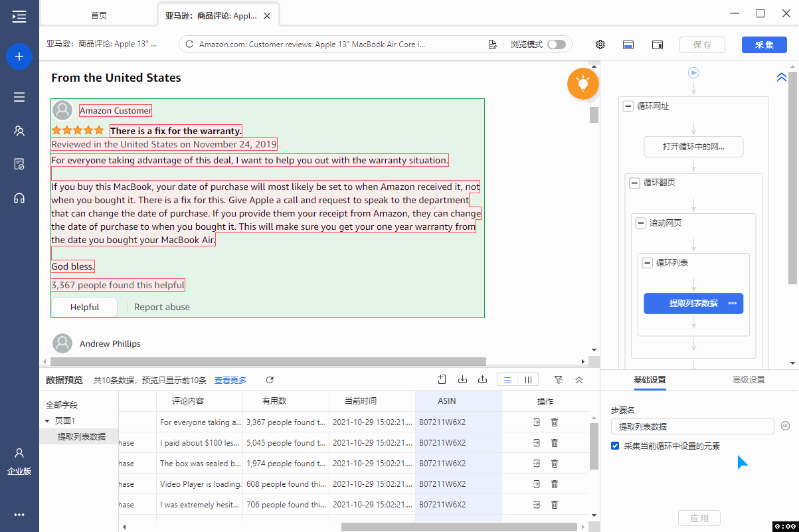Open more options on 提取列表数据 step
This screenshot has width=799, height=532.
pyautogui.click(x=733, y=304)
